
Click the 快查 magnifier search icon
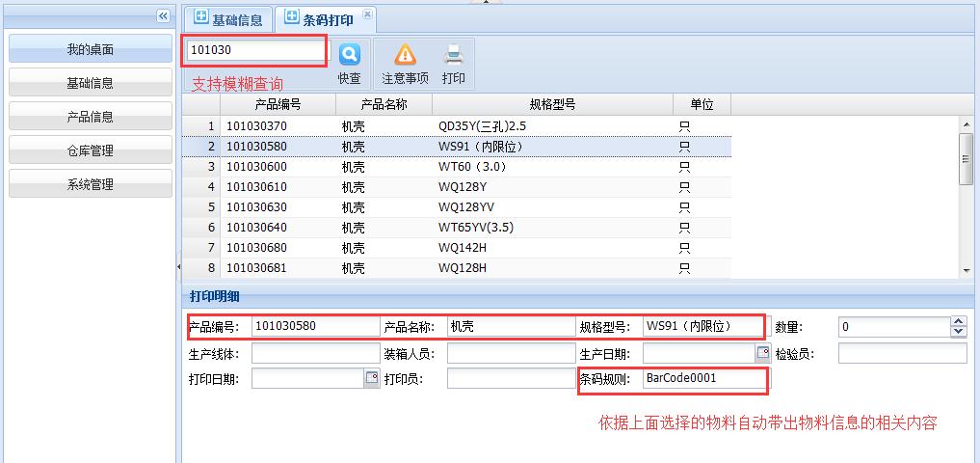pos(349,54)
